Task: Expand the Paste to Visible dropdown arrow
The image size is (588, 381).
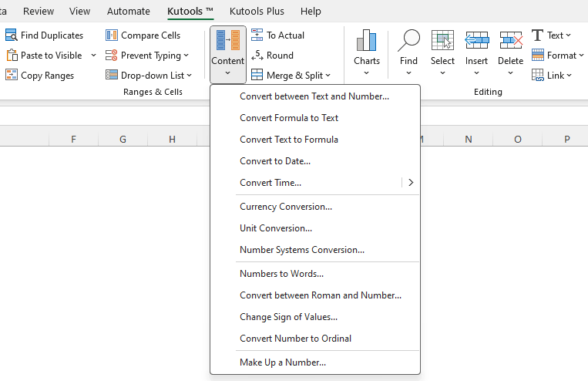Action: [93, 56]
